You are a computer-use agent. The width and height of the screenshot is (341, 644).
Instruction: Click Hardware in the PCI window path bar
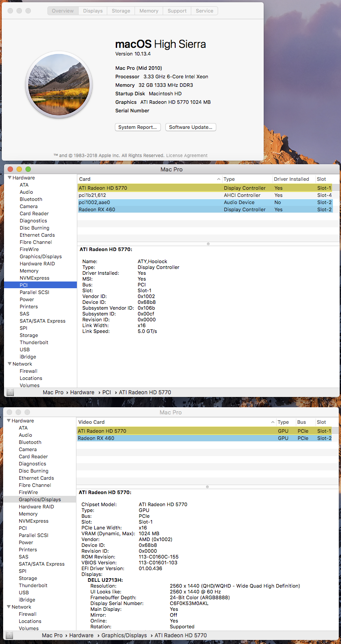point(82,392)
